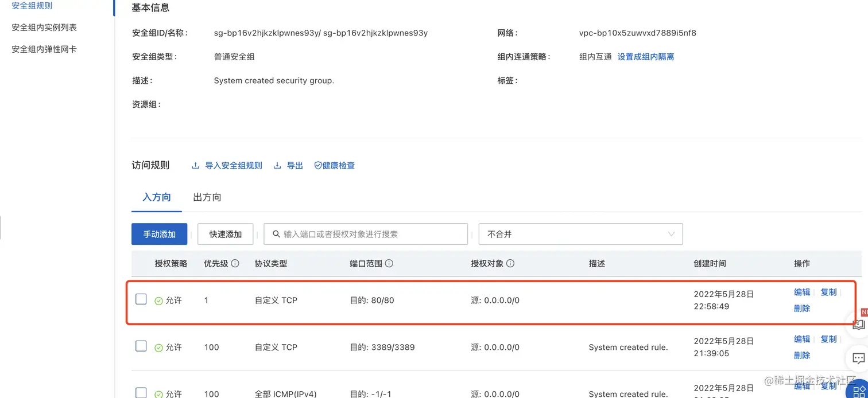Click the magnifier icon in the search field
Image resolution: width=868 pixels, height=398 pixels.
[276, 234]
